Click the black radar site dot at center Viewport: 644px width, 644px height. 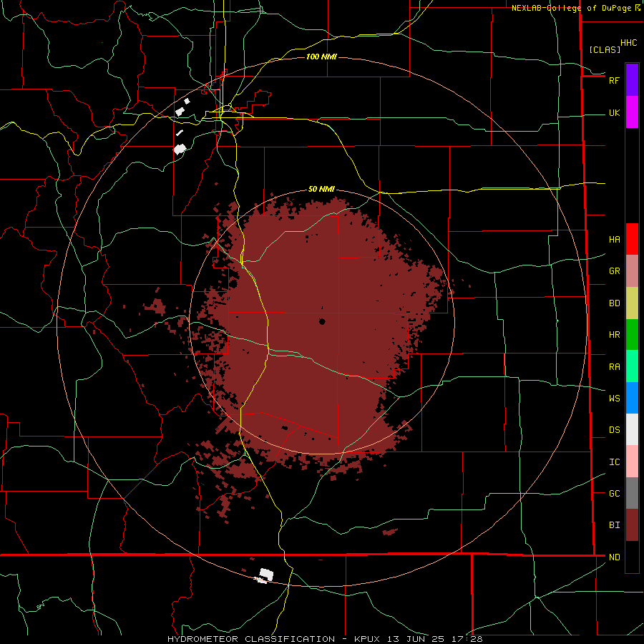click(x=322, y=321)
